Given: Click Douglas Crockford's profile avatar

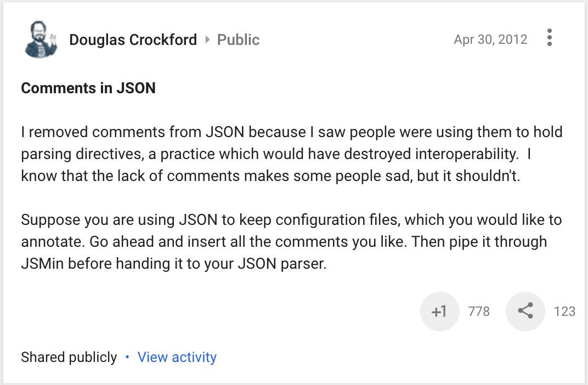Looking at the screenshot, I should point(41,39).
